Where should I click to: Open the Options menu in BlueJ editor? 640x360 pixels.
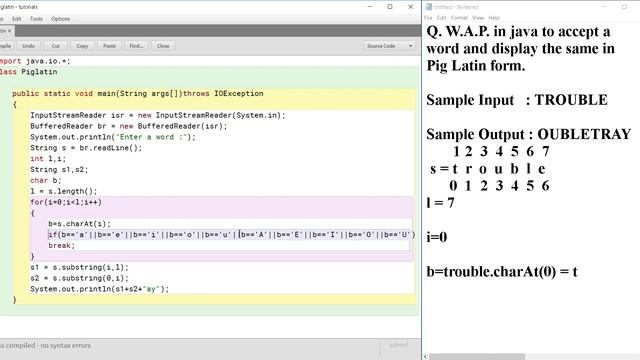click(60, 19)
